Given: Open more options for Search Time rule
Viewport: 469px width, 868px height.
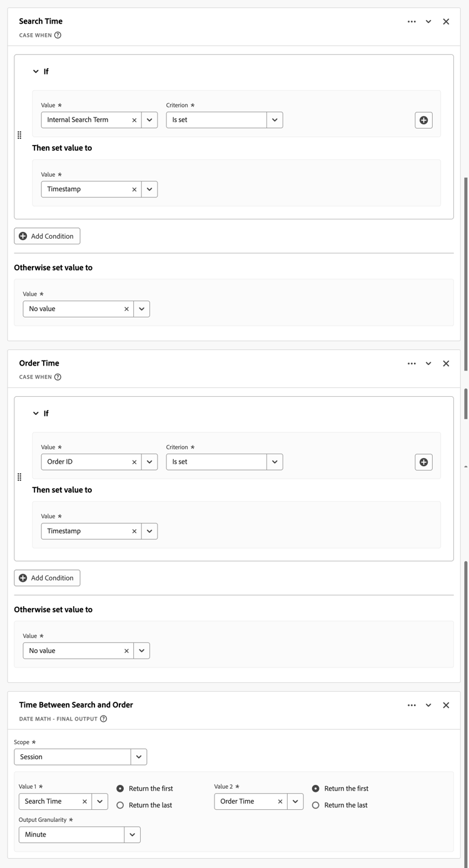Looking at the screenshot, I should click(x=411, y=21).
